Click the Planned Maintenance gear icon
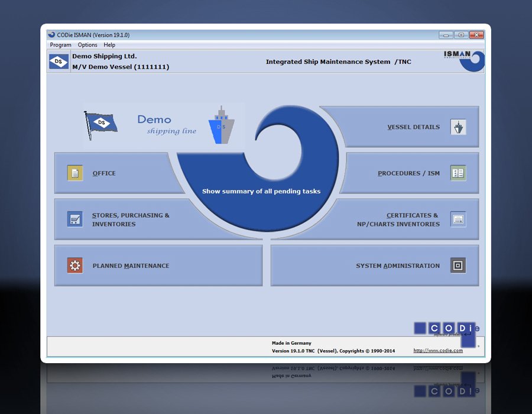 [75, 266]
